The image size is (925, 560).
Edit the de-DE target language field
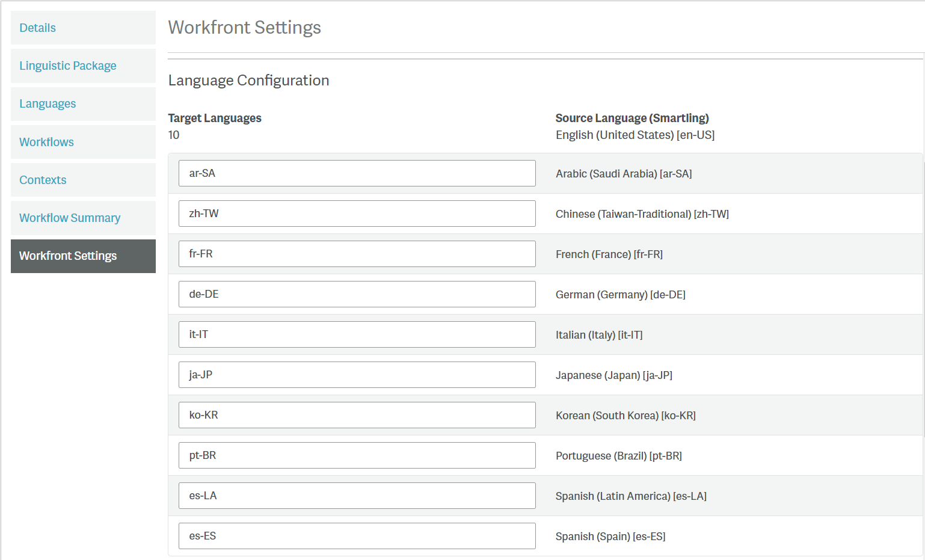pyautogui.click(x=357, y=294)
